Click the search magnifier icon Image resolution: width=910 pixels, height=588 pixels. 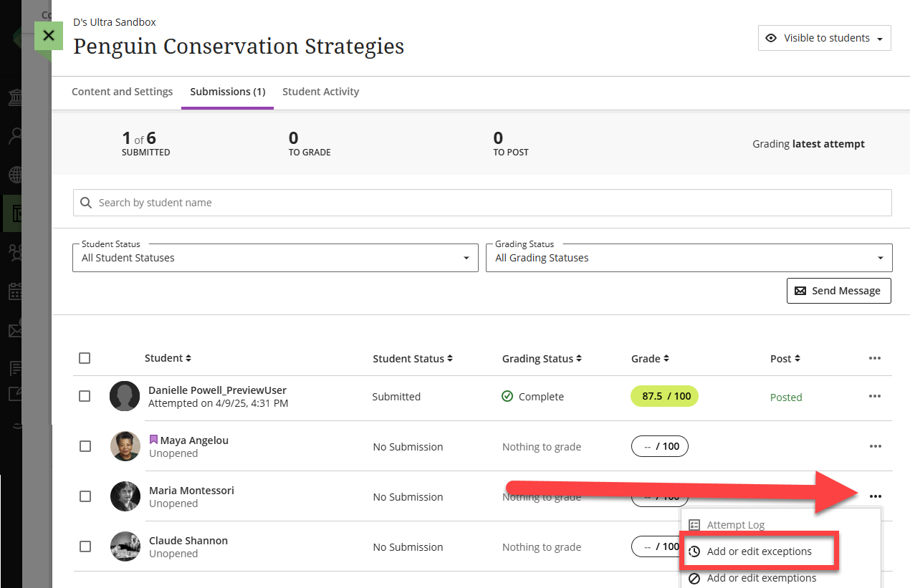point(86,203)
